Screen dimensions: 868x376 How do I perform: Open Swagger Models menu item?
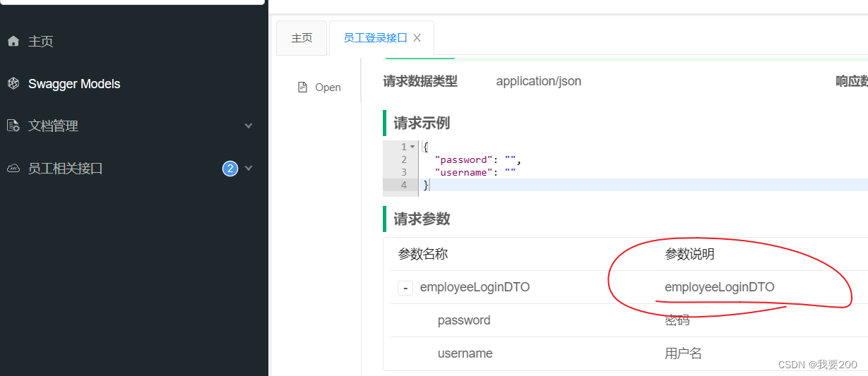(x=74, y=84)
